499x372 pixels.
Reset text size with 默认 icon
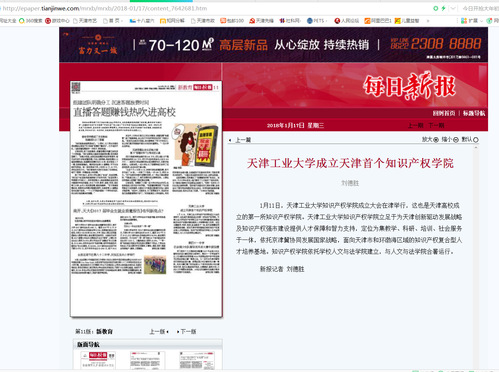tap(476, 140)
